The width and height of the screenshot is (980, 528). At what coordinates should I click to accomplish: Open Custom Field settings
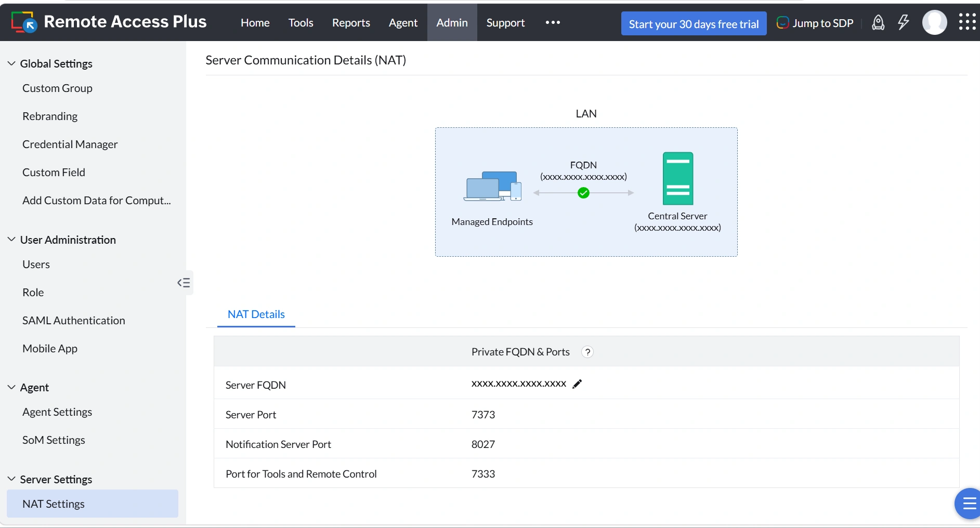54,173
